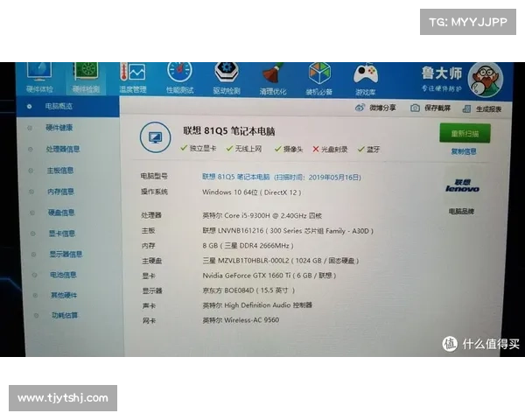Select the 硬件检测 circuit board icon

coord(86,71)
